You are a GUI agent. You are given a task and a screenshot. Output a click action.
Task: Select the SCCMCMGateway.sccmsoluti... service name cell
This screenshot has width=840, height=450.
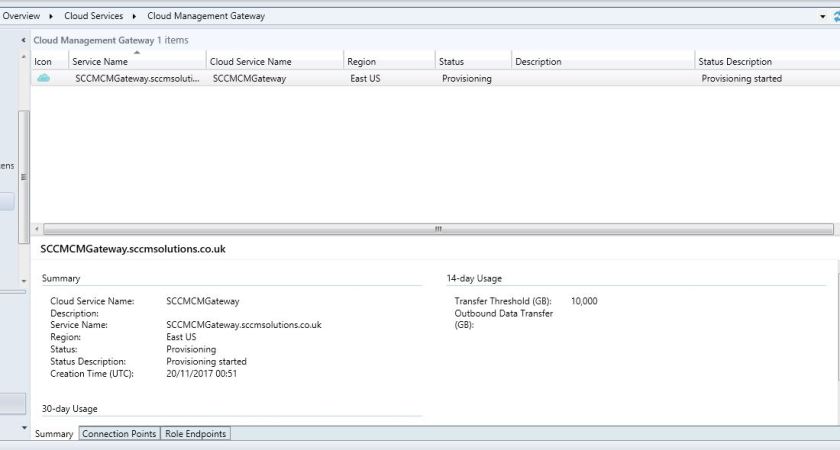coord(137,78)
